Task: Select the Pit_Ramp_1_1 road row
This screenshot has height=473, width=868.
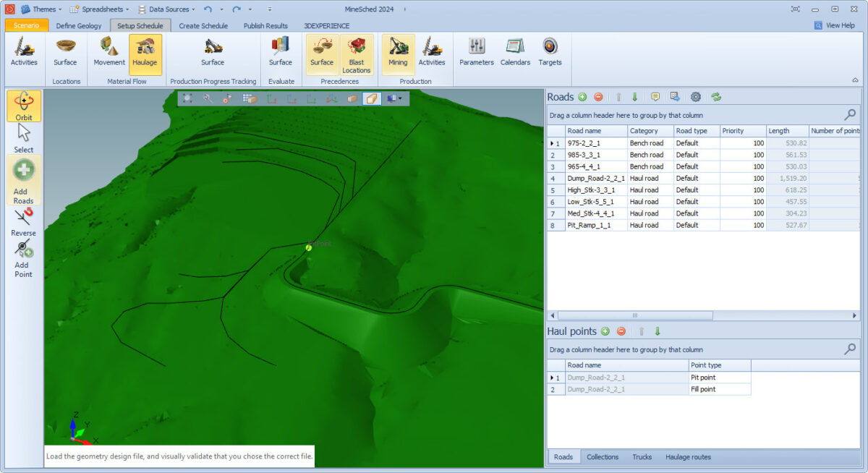Action: click(589, 225)
